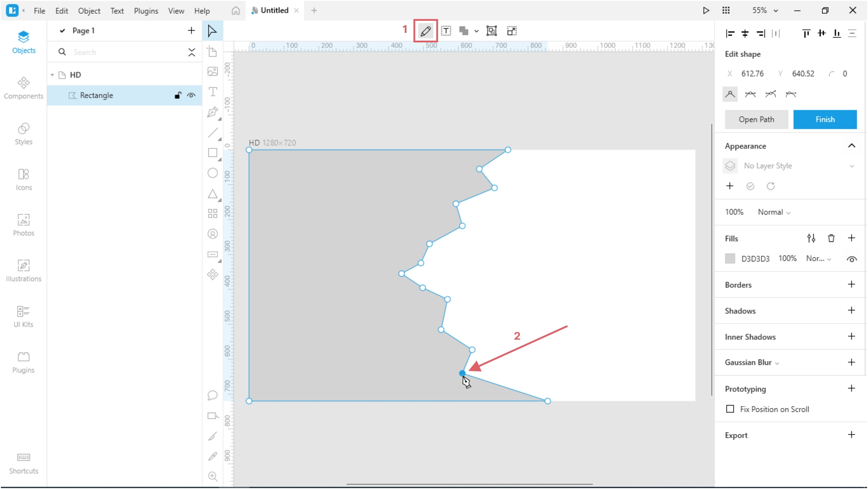868x489 pixels.
Task: Toggle visibility of Rectangle layer
Action: point(191,95)
